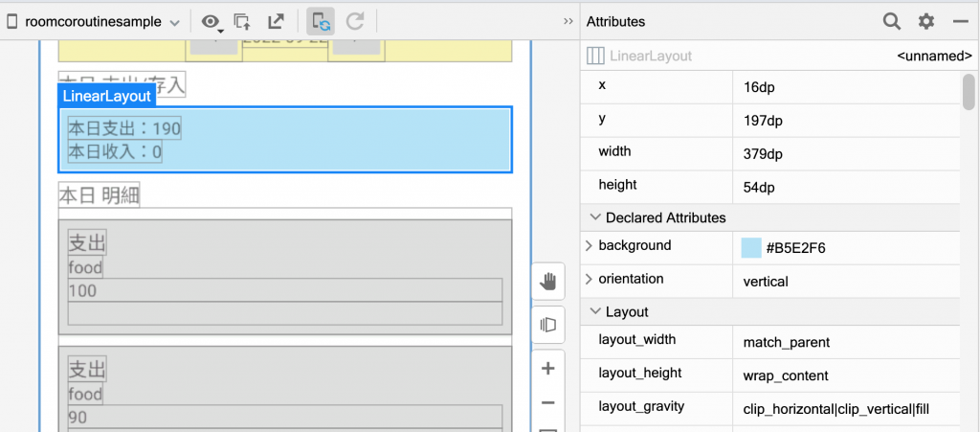Collapse the Layout section

tap(593, 312)
